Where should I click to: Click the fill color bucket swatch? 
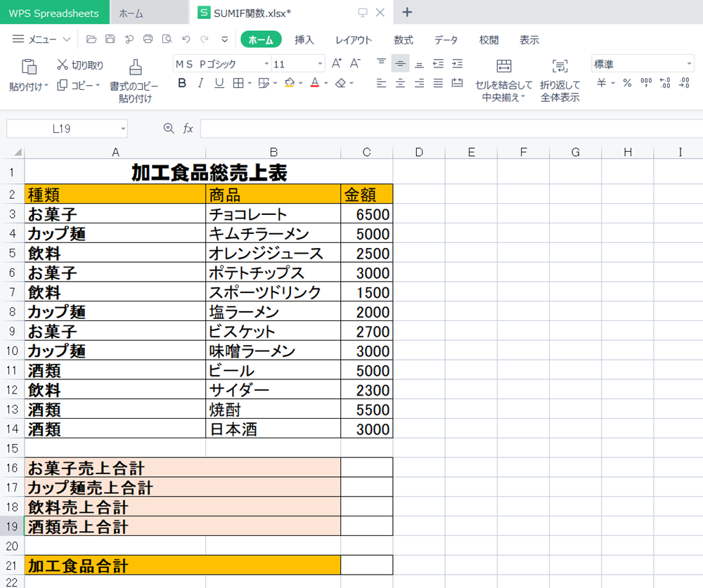tap(289, 83)
